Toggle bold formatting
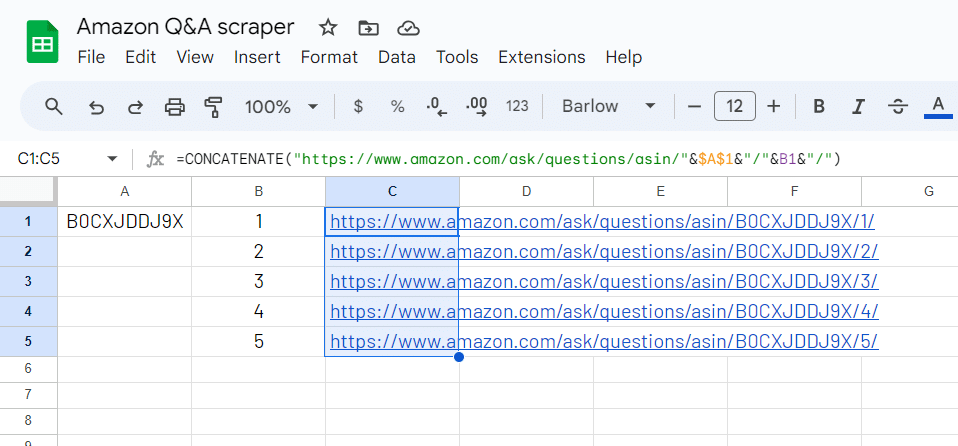 pos(819,106)
